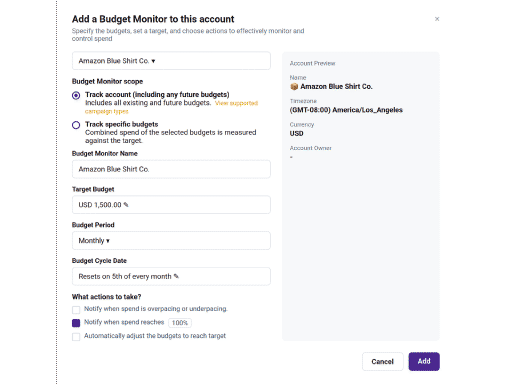512x384 pixels.
Task: Click the Account Preview title
Action: click(312, 63)
